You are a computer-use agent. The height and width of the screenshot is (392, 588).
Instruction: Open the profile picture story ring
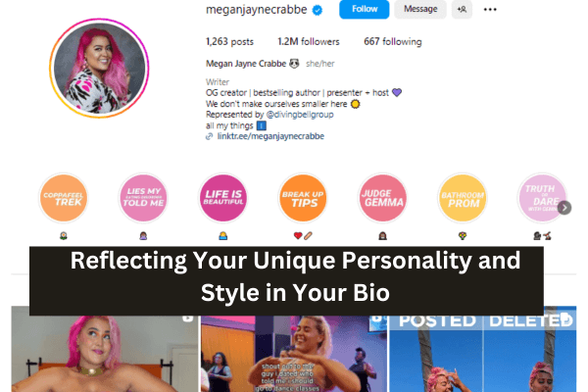point(99,68)
